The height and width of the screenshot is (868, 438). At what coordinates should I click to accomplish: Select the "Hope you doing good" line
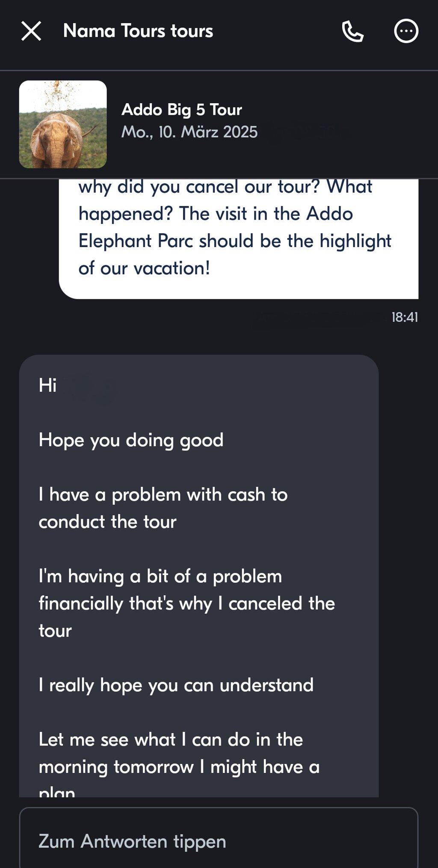tap(131, 440)
